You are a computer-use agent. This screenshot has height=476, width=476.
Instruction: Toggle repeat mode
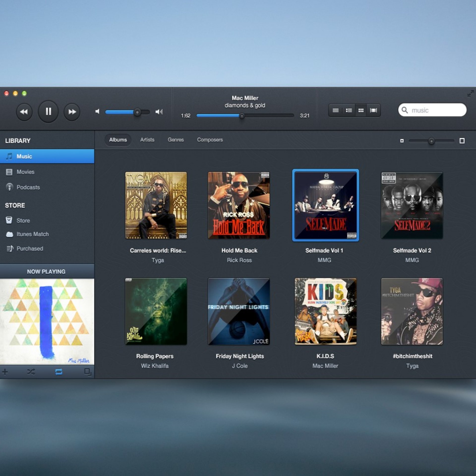(x=59, y=372)
